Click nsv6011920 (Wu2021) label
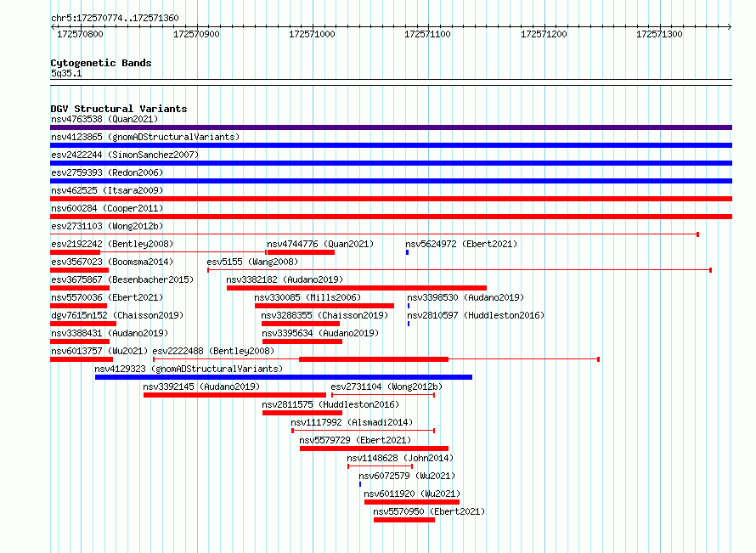 coord(412,494)
